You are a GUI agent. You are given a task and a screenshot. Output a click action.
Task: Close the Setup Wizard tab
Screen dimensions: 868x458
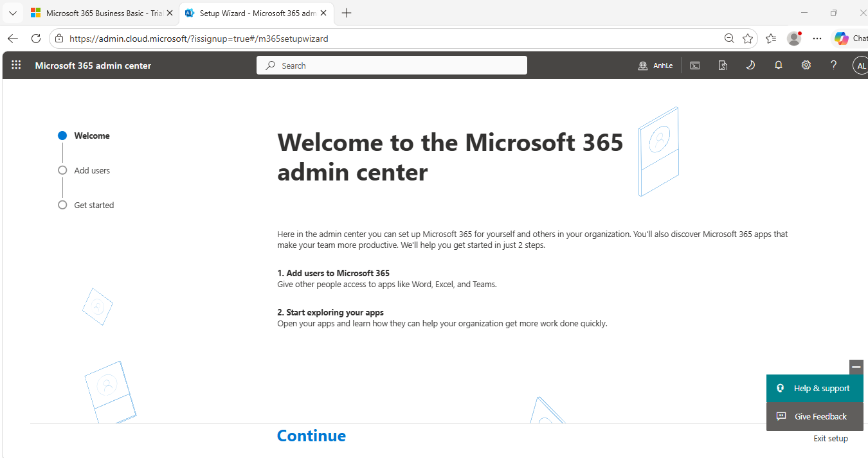pyautogui.click(x=325, y=13)
